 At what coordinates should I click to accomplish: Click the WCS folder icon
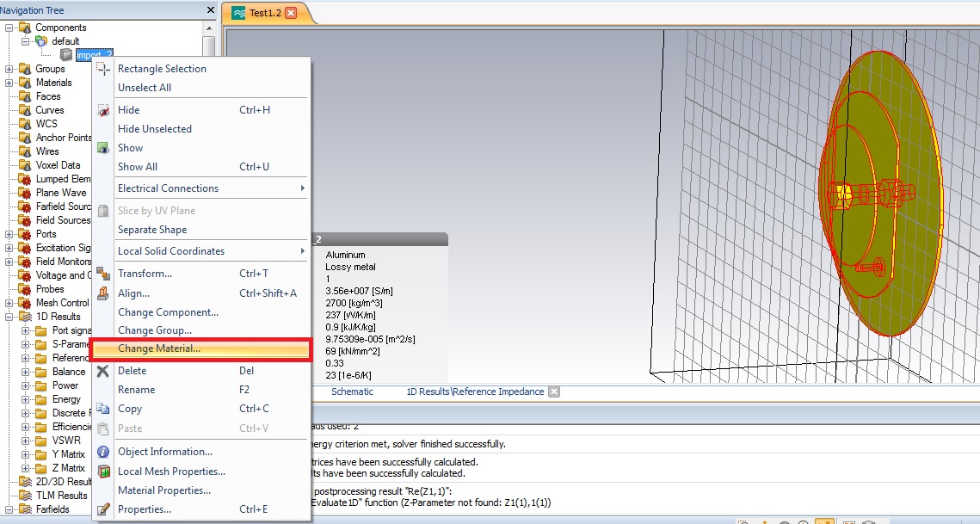(x=25, y=124)
